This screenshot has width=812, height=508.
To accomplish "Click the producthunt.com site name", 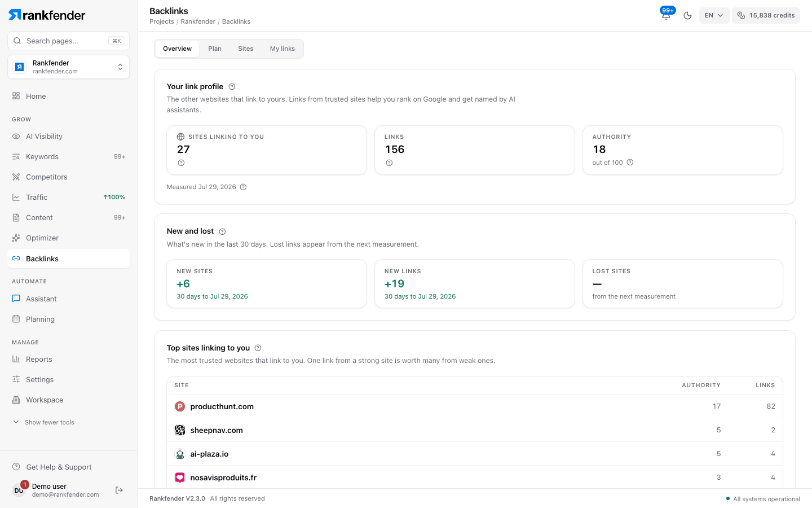I will [222, 406].
